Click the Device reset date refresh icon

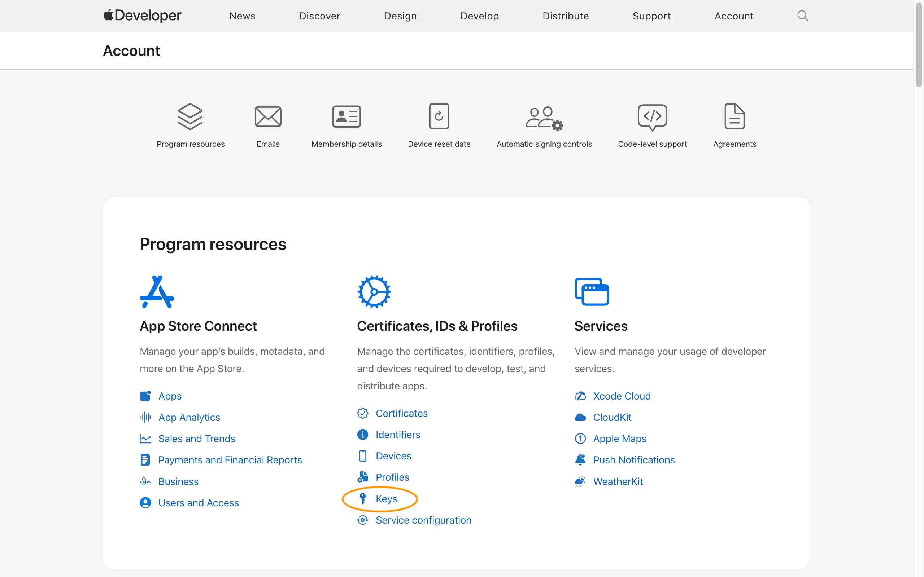coord(439,116)
